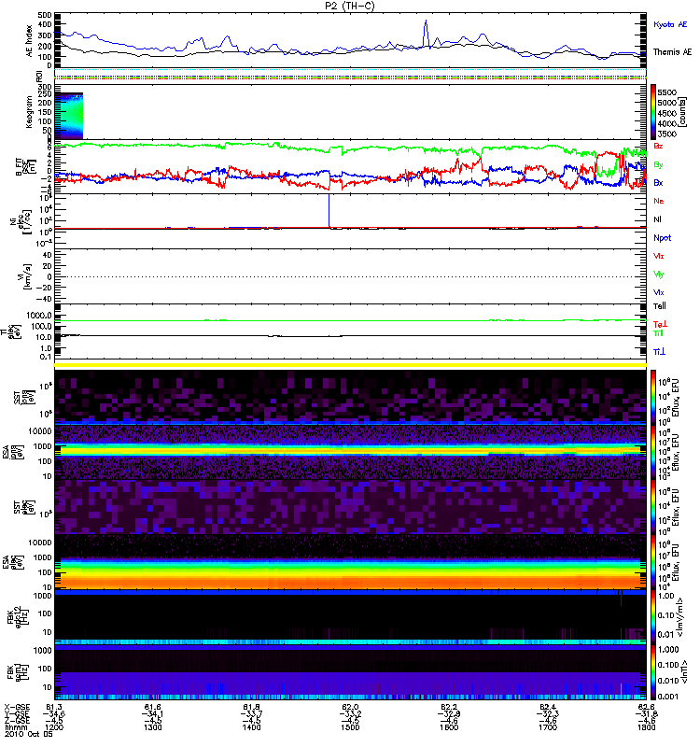
Task: Click the "1000.0" temperature axis tick label
Action: [39, 316]
